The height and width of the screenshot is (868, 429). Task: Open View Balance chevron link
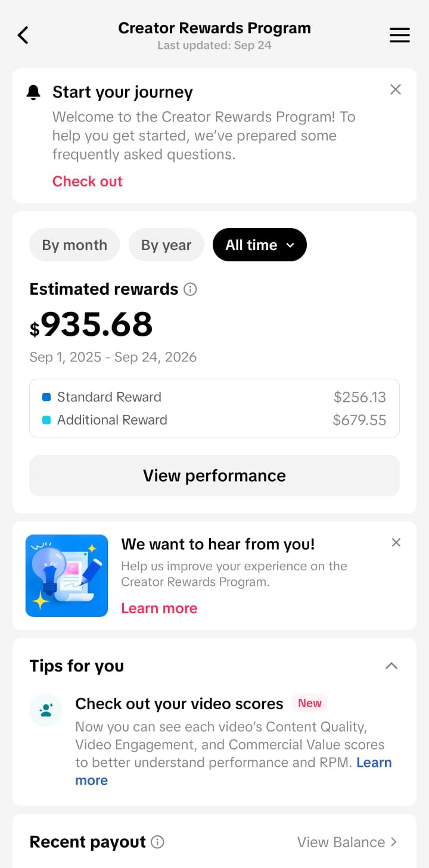(347, 842)
